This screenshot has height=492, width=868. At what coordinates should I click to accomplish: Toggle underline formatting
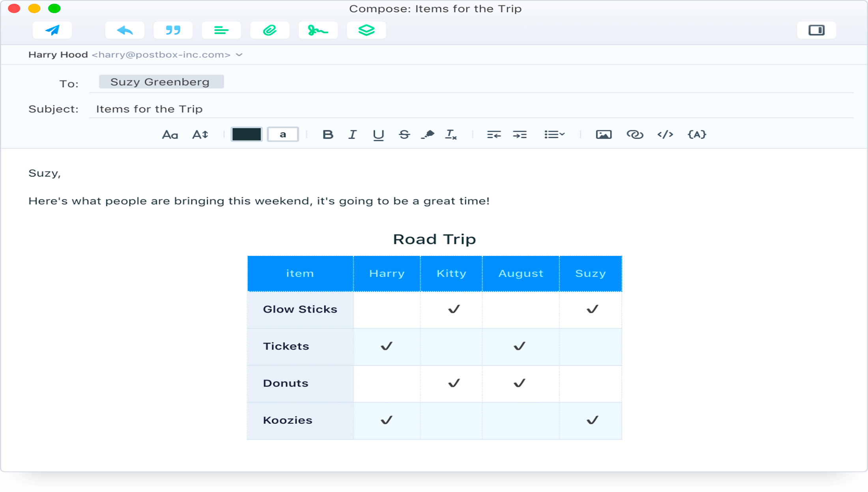click(x=378, y=135)
